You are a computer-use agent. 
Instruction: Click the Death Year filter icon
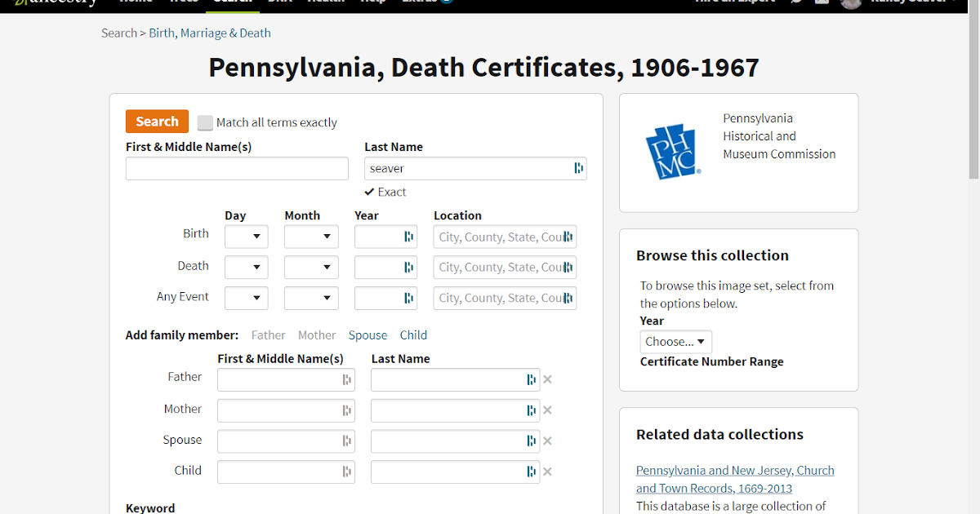click(408, 267)
